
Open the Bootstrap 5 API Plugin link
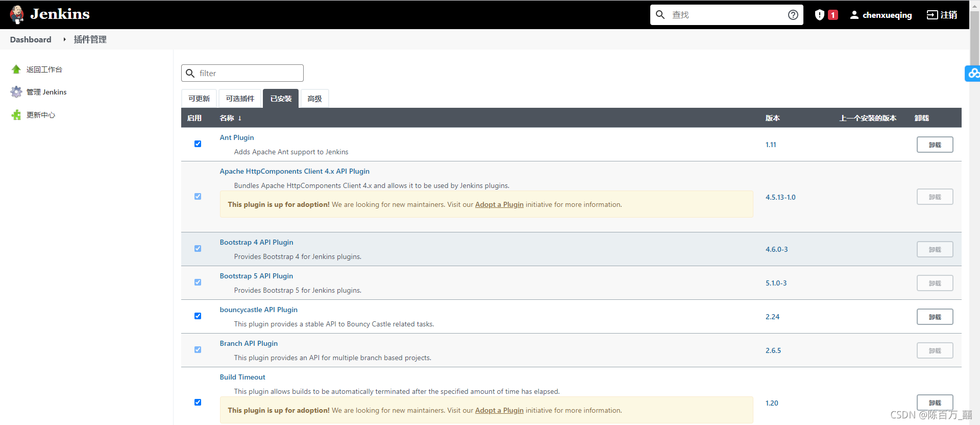point(256,276)
